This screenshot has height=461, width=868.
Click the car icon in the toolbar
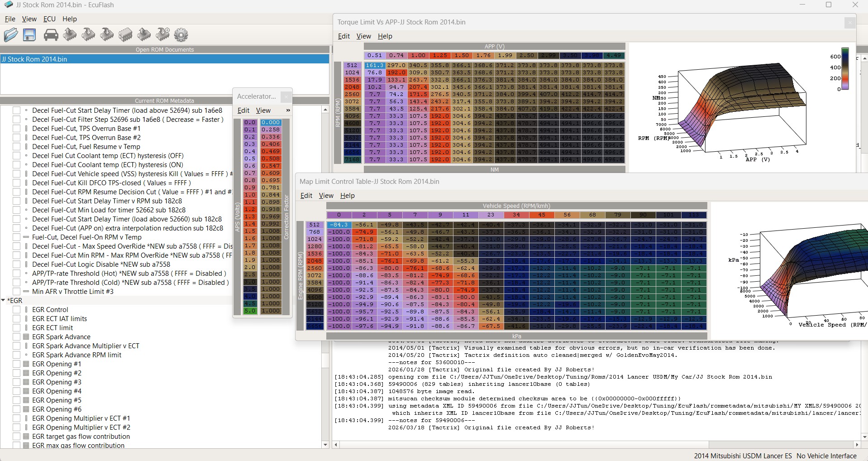51,35
